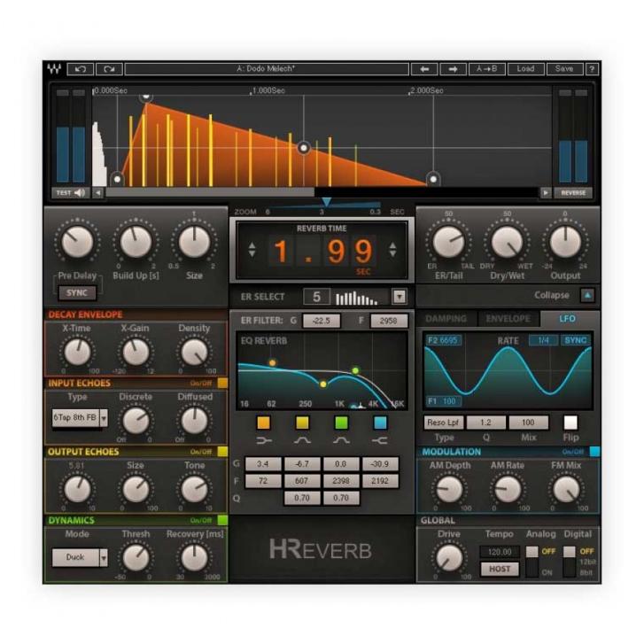This screenshot has height=644, width=644.
Task: Toggle Modulation On/Off
Action: [594, 452]
